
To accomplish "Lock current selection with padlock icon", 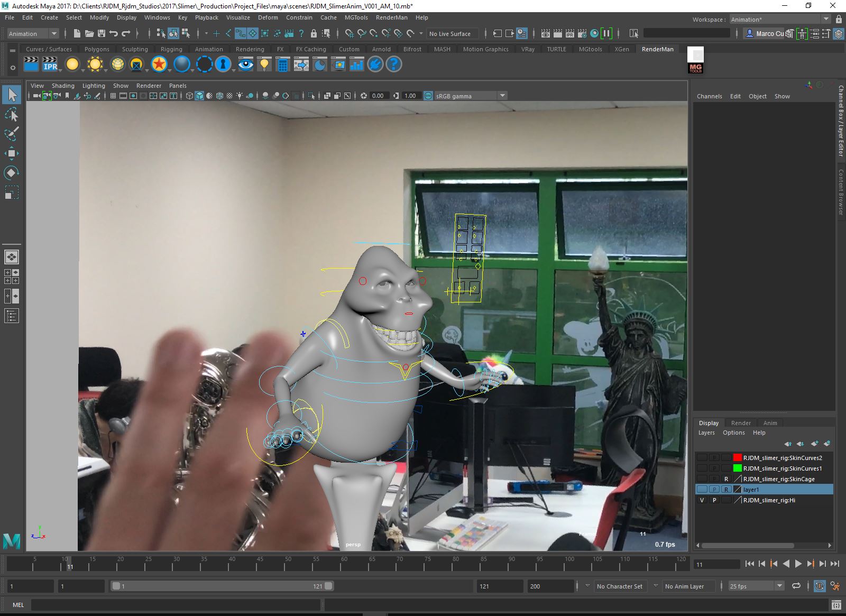I will click(x=314, y=33).
